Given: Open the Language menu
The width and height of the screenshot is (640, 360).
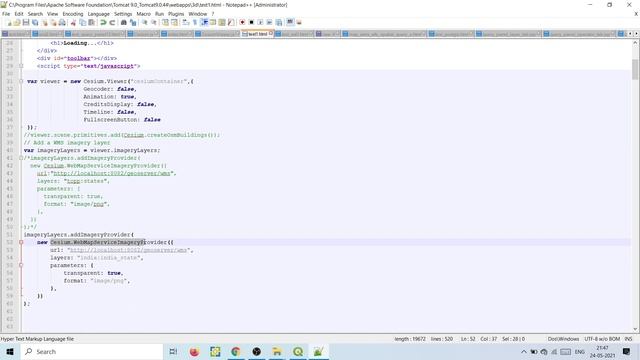Looking at the screenshot, I should 98,14.
